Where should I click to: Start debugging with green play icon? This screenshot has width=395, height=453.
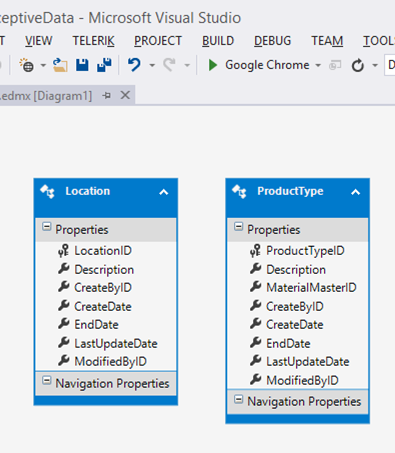tap(212, 65)
